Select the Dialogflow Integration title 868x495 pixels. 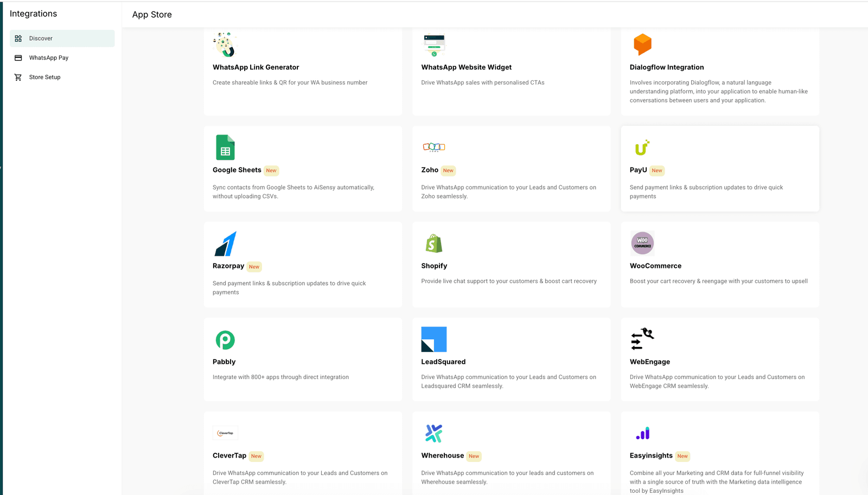point(667,67)
